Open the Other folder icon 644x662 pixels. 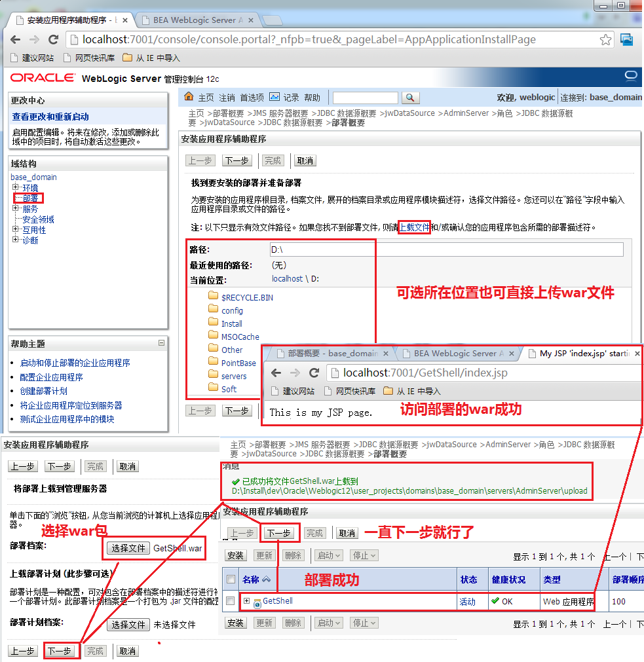tap(214, 348)
